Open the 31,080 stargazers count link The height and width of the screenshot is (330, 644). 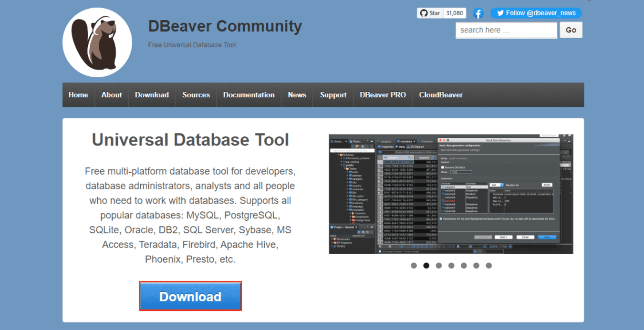455,13
